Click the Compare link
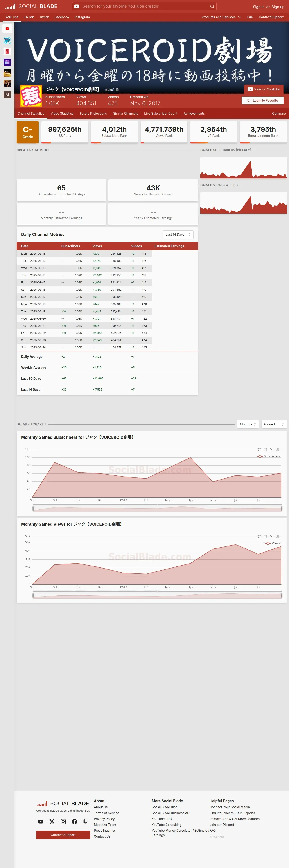The width and height of the screenshot is (289, 868). click(x=279, y=114)
